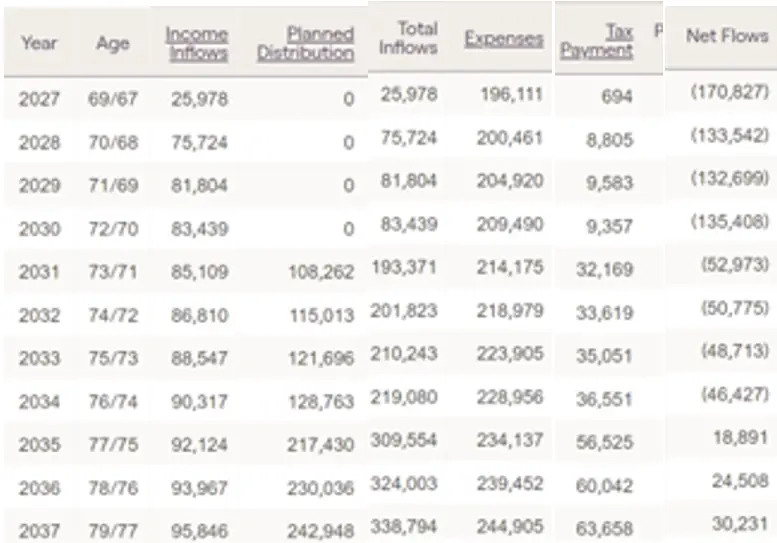Open the Income Inflows column link
This screenshot has width=777, height=543.
197,44
